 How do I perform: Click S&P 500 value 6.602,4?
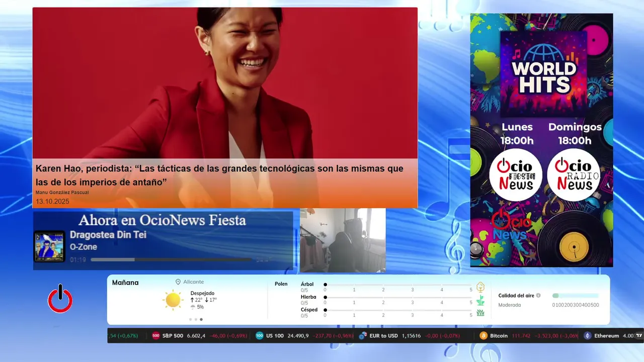(196, 336)
